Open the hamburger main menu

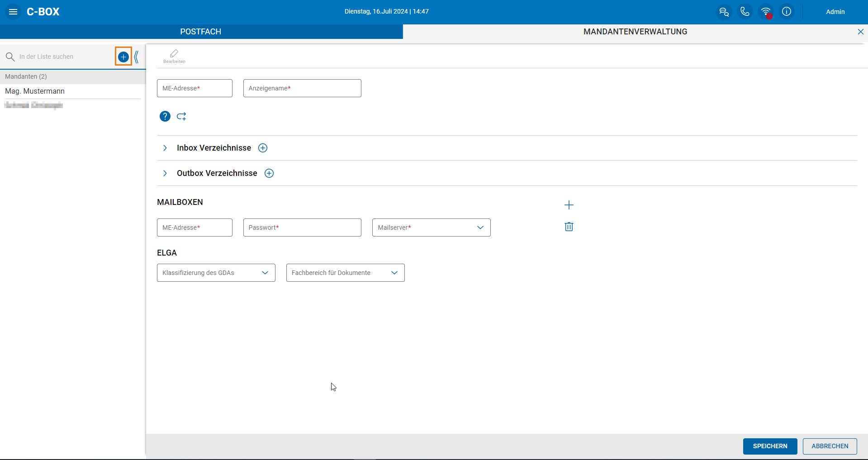(x=13, y=12)
